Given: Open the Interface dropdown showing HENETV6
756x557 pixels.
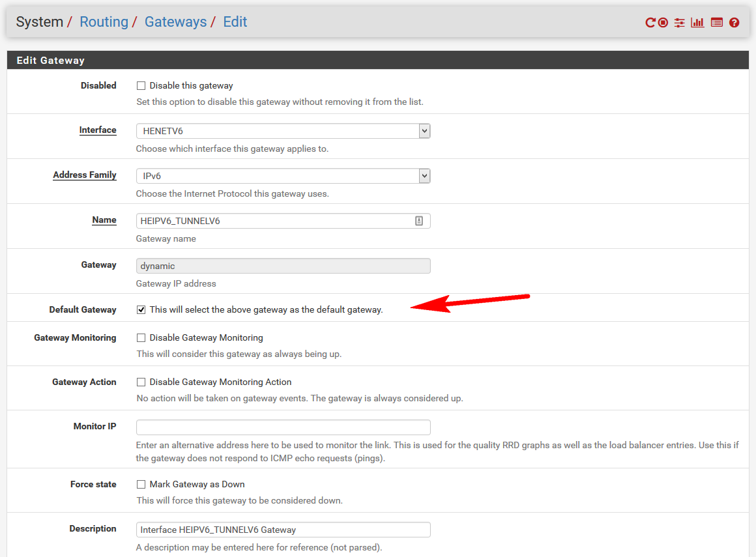Looking at the screenshot, I should pos(283,131).
